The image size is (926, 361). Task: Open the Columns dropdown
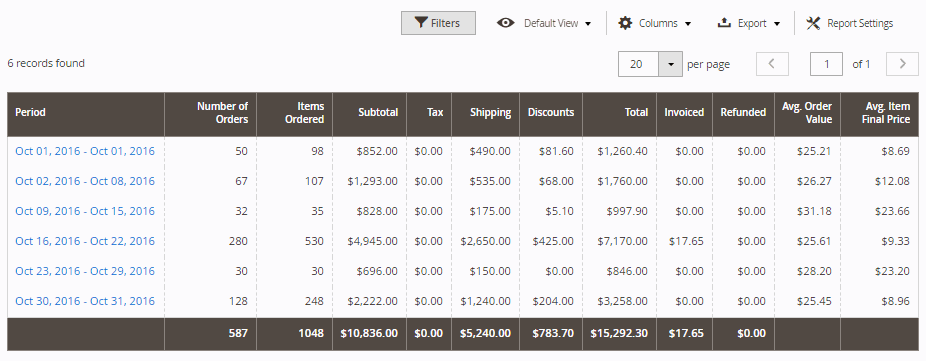click(x=654, y=23)
